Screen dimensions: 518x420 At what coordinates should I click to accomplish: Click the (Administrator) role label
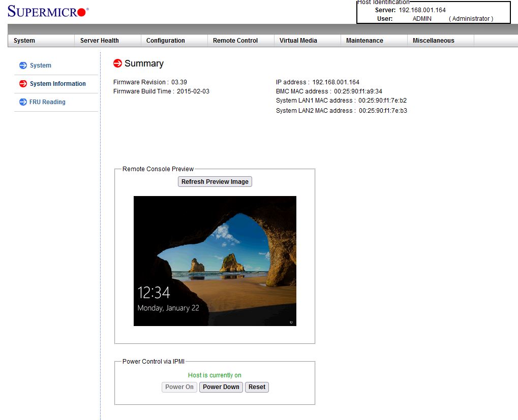[471, 19]
